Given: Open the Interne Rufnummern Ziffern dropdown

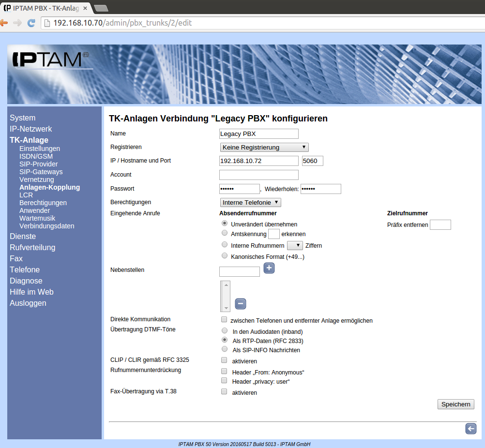Looking at the screenshot, I should [295, 245].
